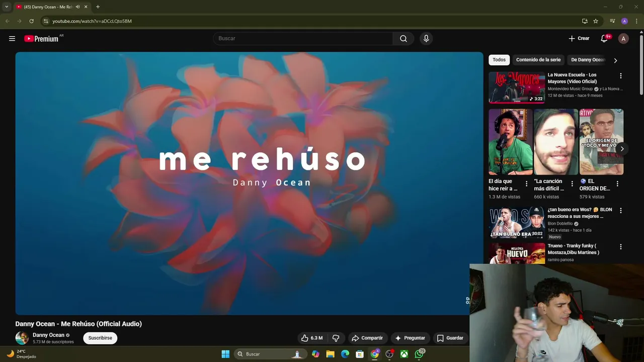Click the search magnifier button
The height and width of the screenshot is (362, 644).
[x=404, y=39]
